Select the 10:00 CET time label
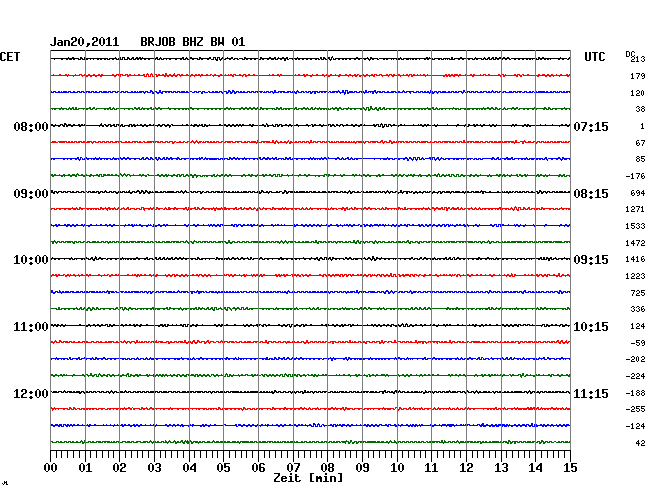Image resolution: width=650 pixels, height=494 pixels. click(x=31, y=260)
